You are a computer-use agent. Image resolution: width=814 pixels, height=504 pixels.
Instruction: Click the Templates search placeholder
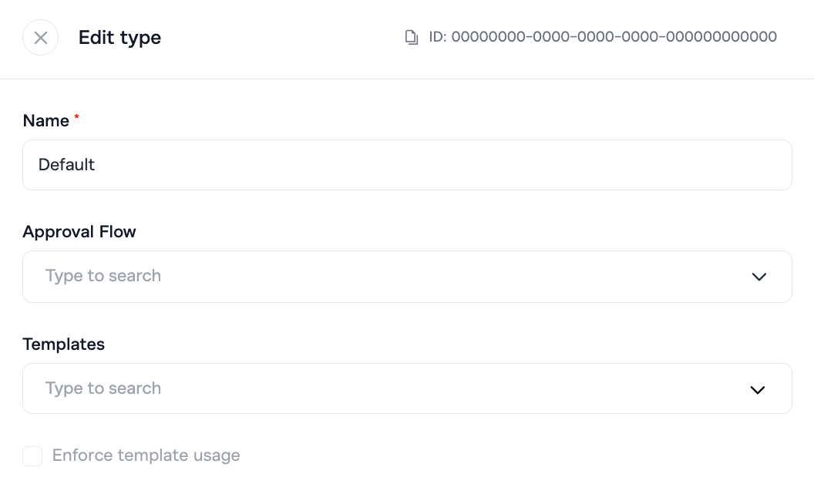103,388
